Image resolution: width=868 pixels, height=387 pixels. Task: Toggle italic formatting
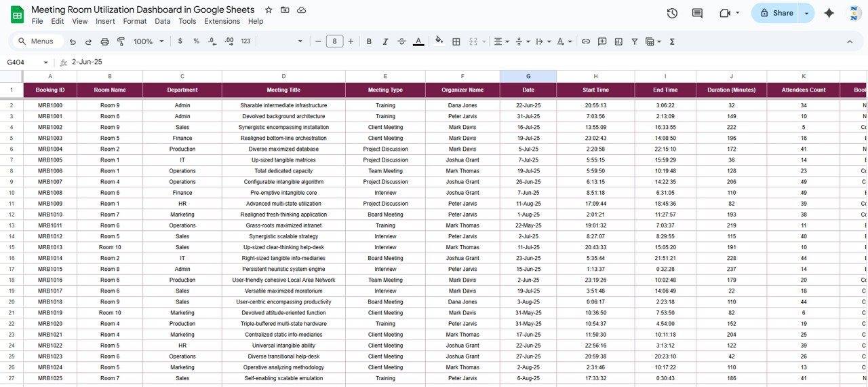pyautogui.click(x=386, y=41)
